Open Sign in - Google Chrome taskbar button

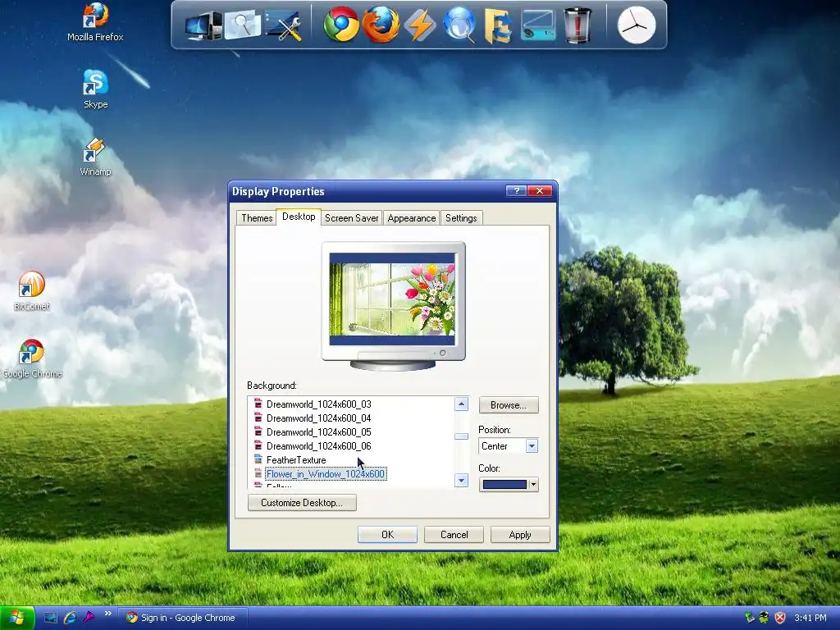point(183,618)
